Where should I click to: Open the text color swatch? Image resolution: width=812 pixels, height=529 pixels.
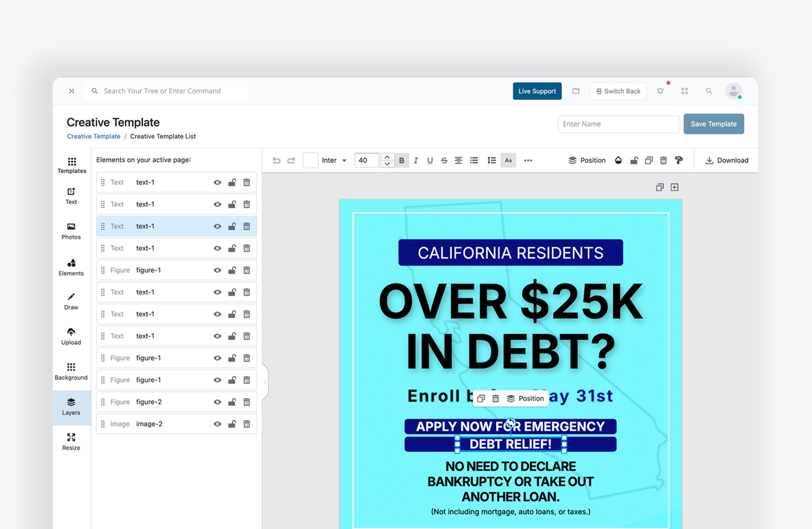[311, 161]
